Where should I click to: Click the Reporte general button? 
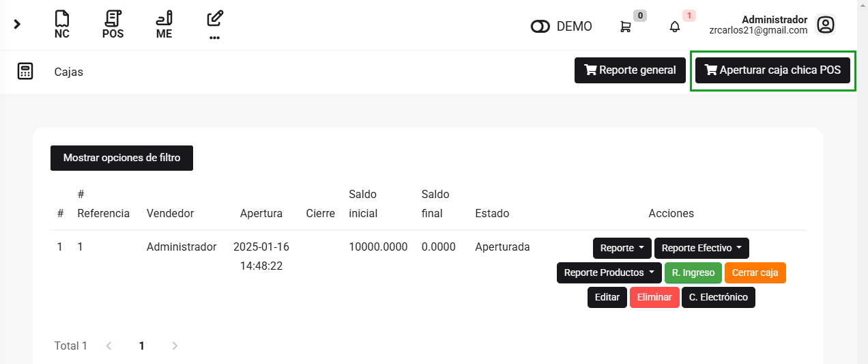630,70
